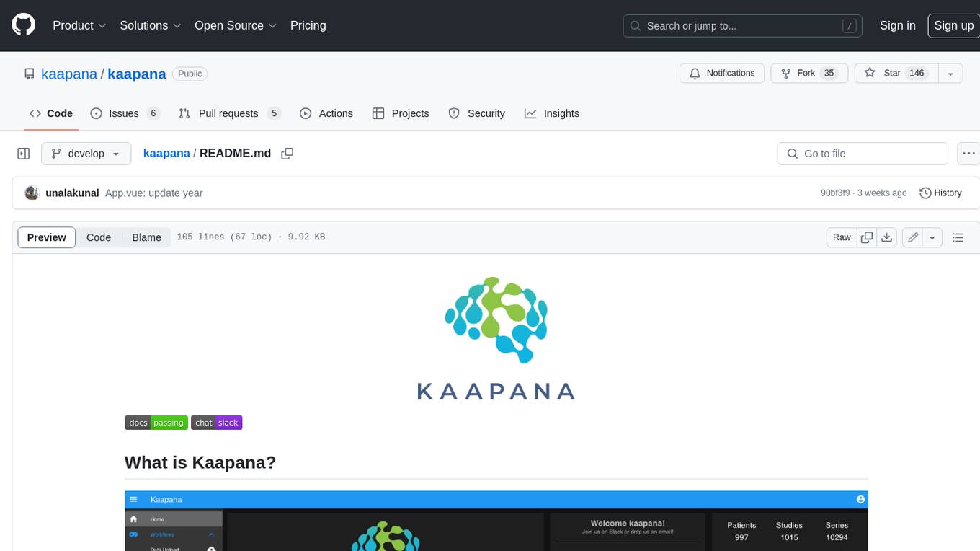The width and height of the screenshot is (980, 551).
Task: Click the Issues count badge 6
Action: point(153,113)
